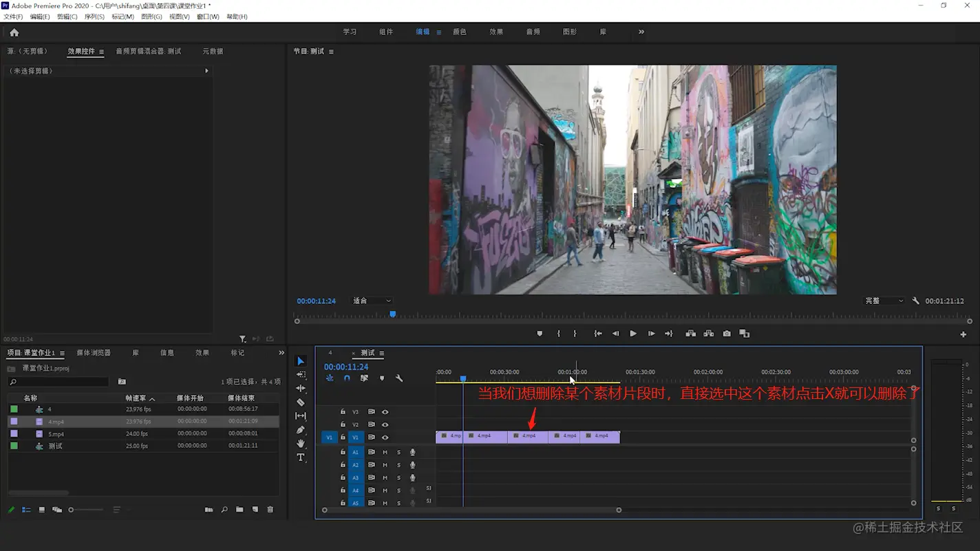The width and height of the screenshot is (980, 551).
Task: Open the 文件(F) menu
Action: 13,17
